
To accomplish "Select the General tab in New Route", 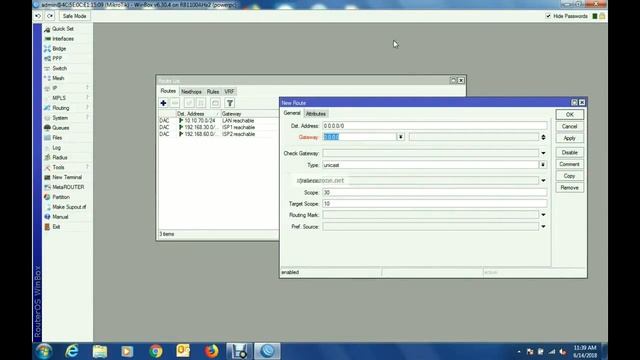I will tap(292, 113).
